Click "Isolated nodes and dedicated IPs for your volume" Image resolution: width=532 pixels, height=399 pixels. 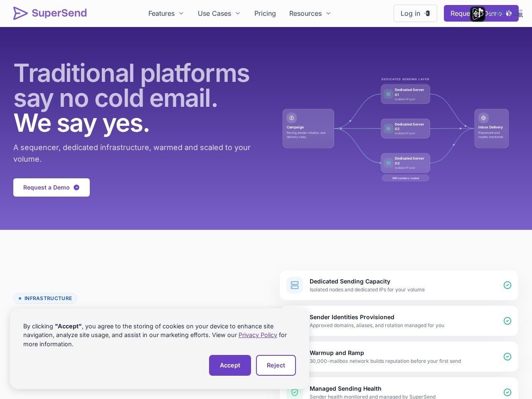[367, 290]
